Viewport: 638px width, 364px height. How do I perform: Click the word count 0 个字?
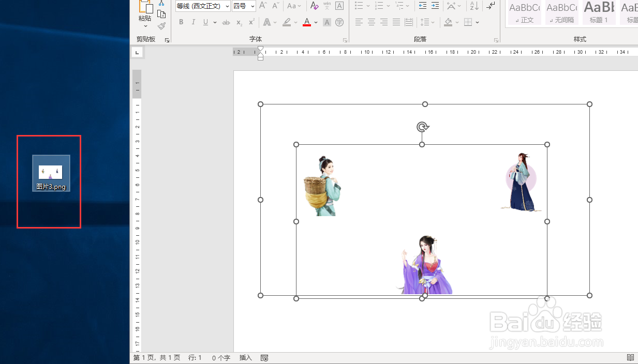pyautogui.click(x=221, y=358)
